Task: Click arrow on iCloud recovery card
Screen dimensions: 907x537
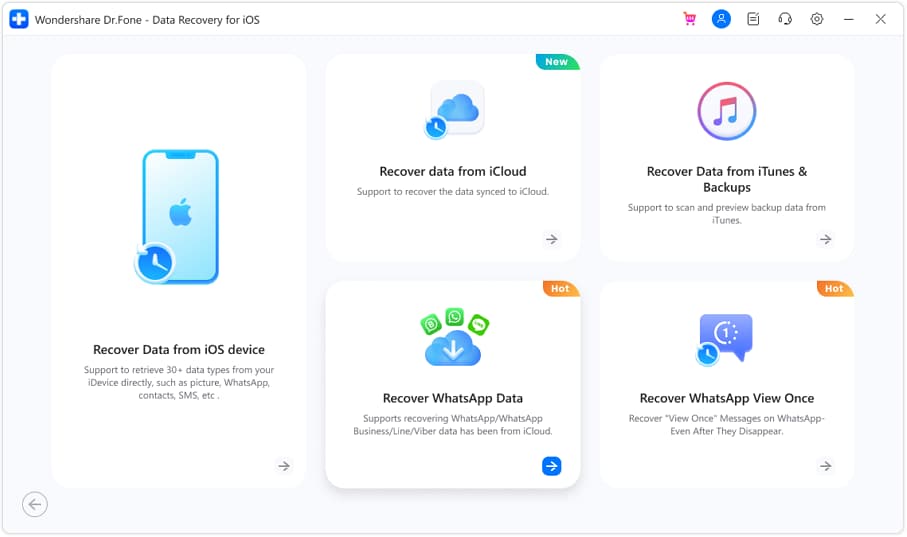Action: pos(552,239)
